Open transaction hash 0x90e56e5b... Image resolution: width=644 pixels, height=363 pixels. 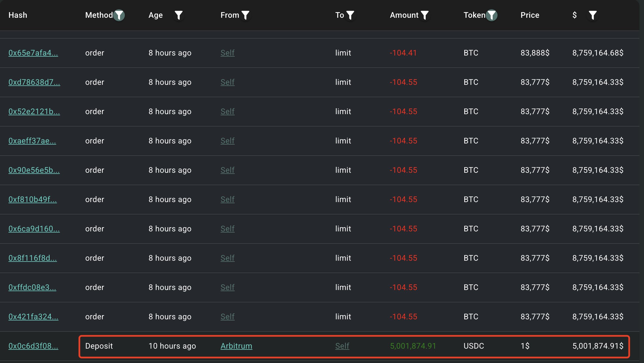click(34, 170)
